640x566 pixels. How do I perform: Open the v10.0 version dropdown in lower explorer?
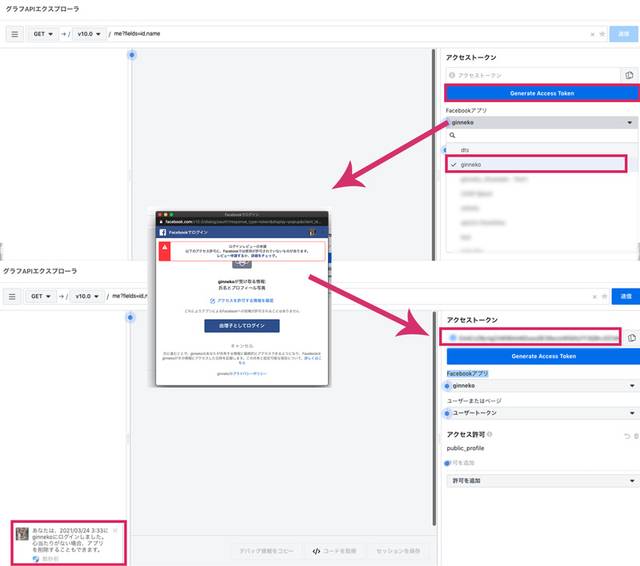[x=87, y=296]
